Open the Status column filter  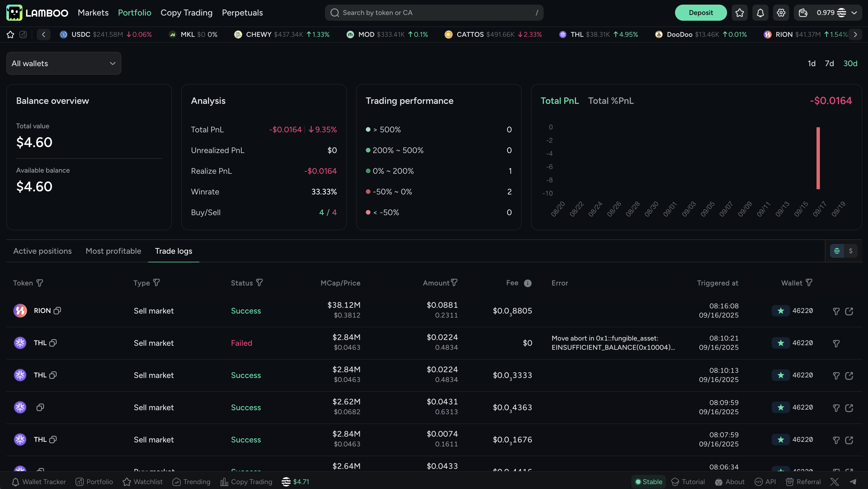[259, 283]
